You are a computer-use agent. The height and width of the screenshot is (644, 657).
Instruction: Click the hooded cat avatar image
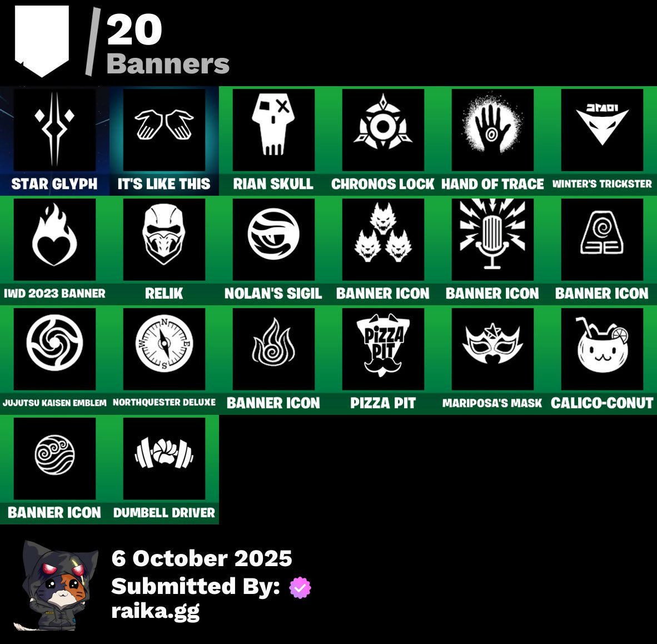tap(56, 585)
